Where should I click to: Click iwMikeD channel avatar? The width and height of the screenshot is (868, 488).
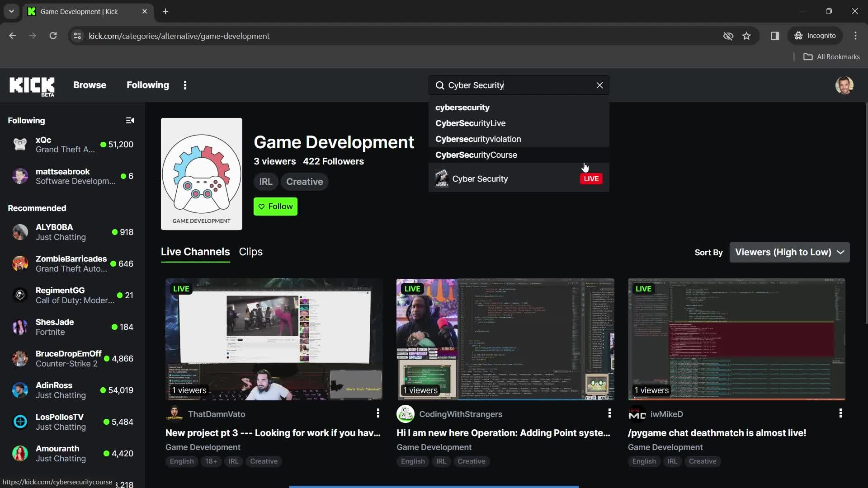tap(637, 414)
